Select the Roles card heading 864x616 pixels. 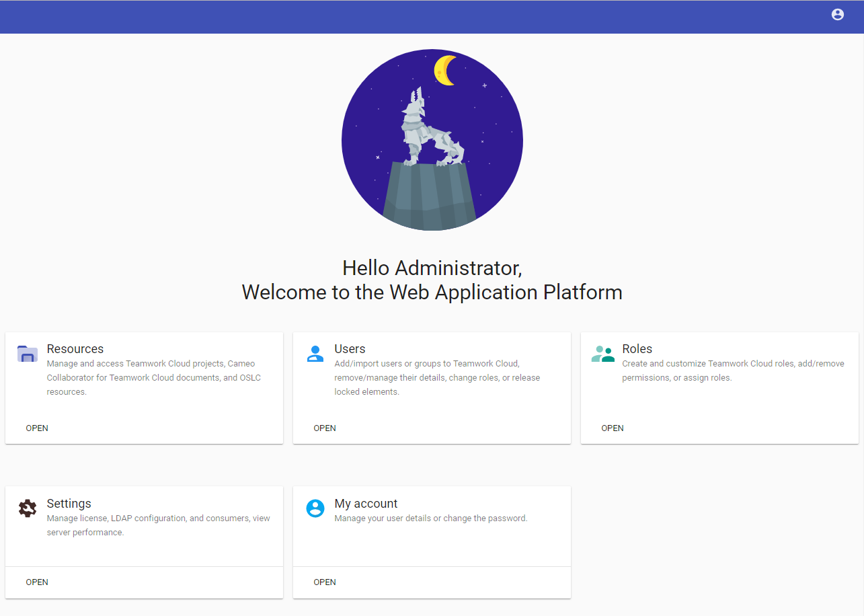tap(637, 349)
